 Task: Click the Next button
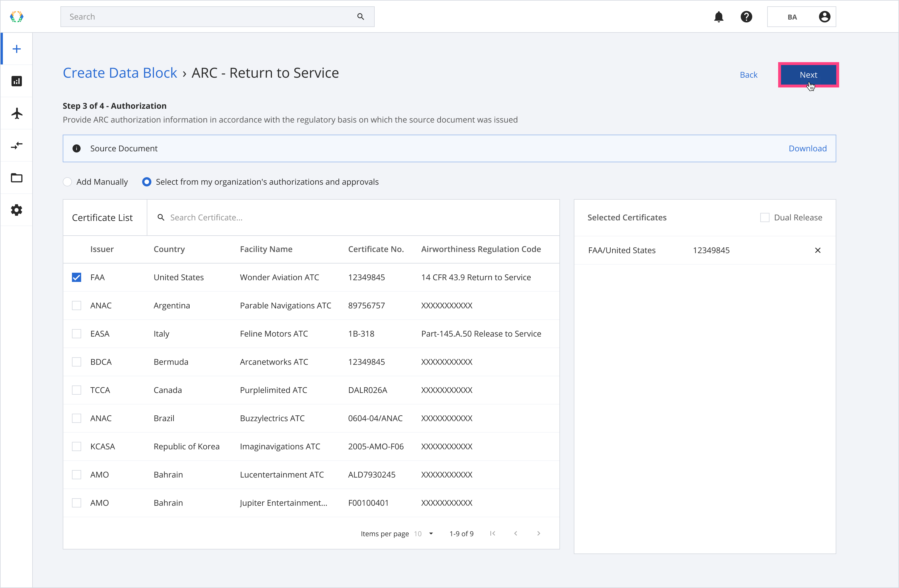click(808, 74)
